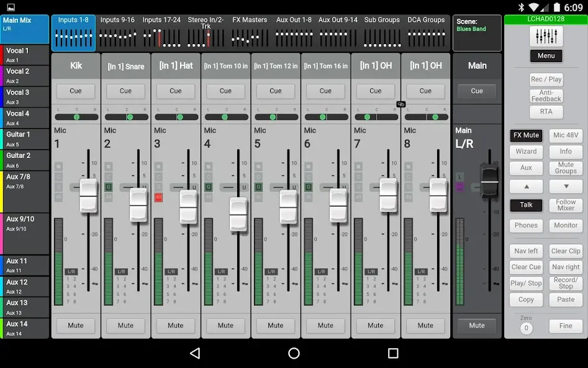Click the Kik channel name header
This screenshot has height=368, width=588.
click(x=76, y=66)
